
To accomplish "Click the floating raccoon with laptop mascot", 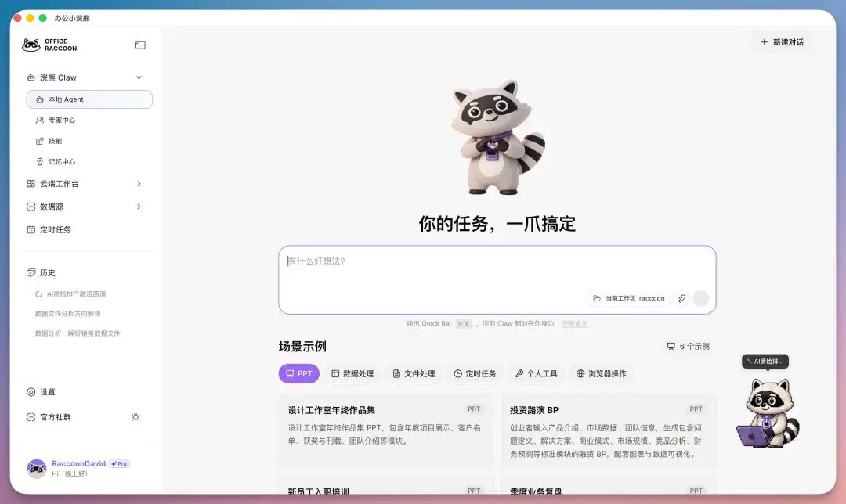I will pos(768,413).
